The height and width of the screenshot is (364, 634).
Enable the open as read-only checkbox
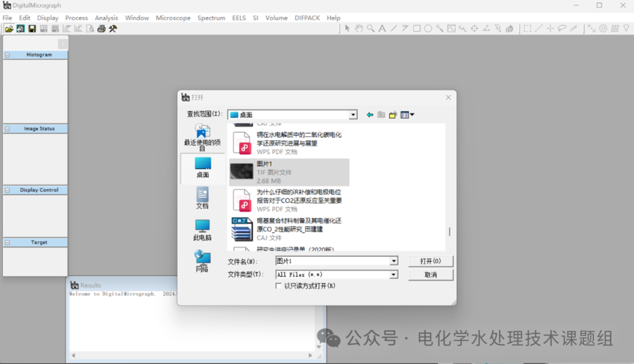point(278,286)
